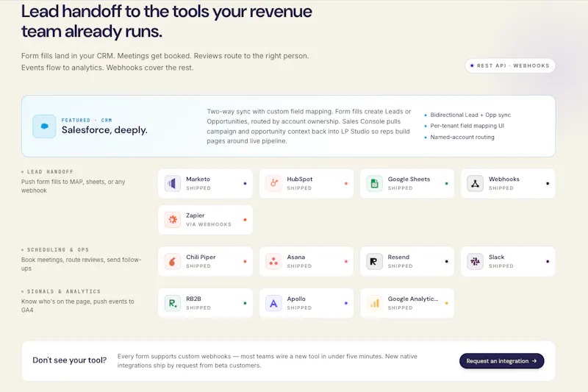This screenshot has height=392, width=588.
Task: Click the Apollo A icon
Action: (273, 303)
